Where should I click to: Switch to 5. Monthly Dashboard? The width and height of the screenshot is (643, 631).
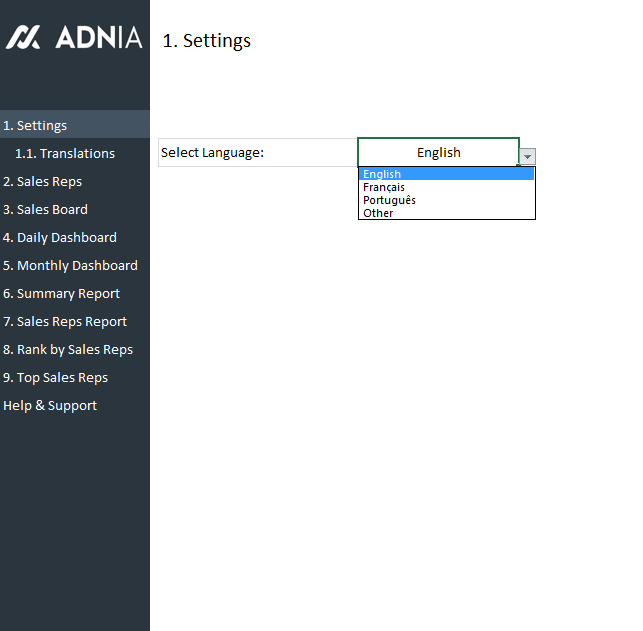pyautogui.click(x=70, y=265)
